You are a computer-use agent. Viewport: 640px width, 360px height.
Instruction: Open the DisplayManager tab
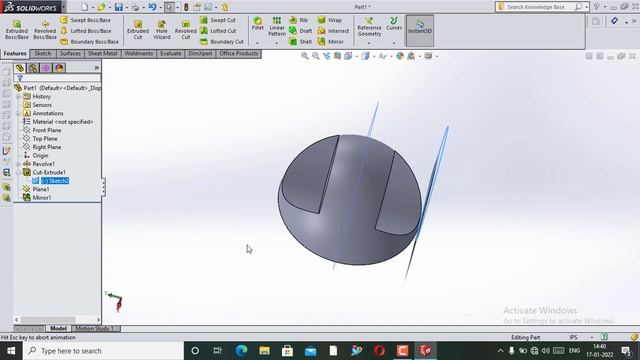coord(59,68)
